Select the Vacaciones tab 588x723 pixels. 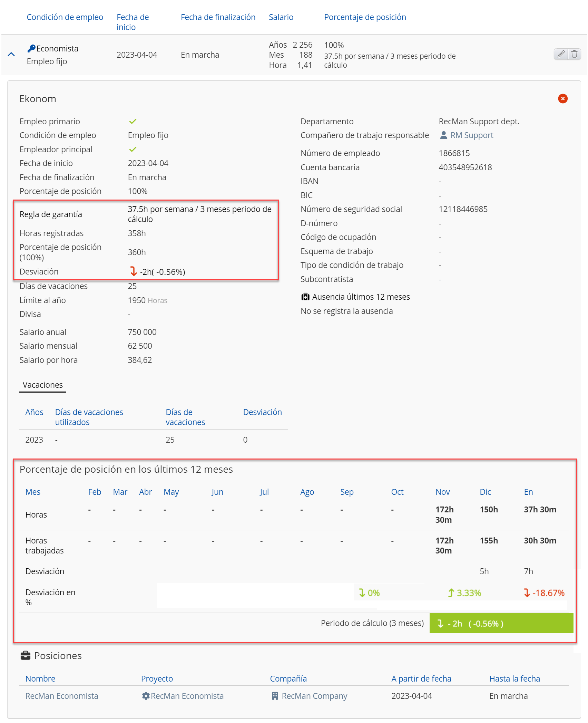tap(42, 385)
